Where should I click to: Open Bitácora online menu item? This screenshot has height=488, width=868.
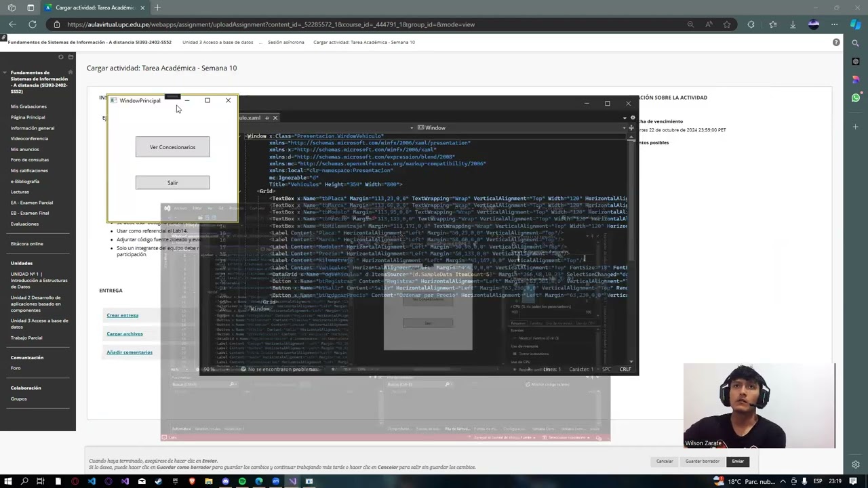pyautogui.click(x=27, y=244)
